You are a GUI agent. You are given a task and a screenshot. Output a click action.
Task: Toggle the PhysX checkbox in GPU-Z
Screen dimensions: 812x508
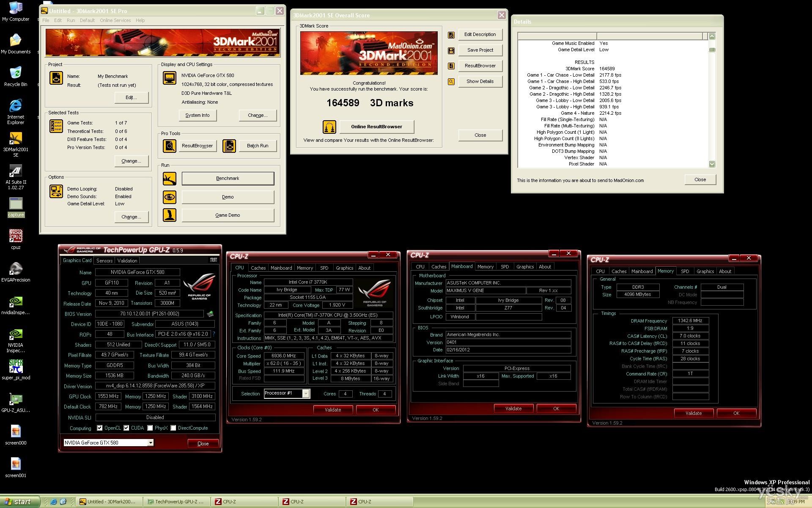(x=150, y=428)
